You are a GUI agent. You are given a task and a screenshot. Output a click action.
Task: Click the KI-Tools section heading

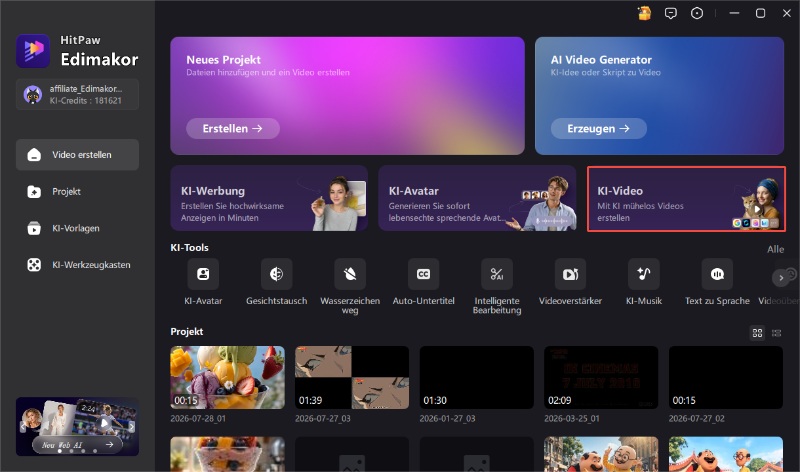[189, 247]
